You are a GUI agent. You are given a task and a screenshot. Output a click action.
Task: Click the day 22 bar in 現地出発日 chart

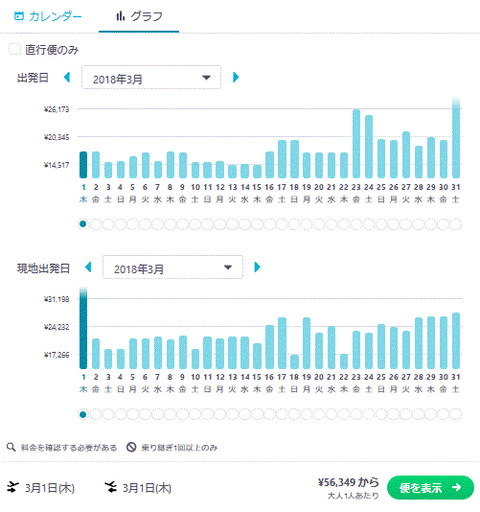pyautogui.click(x=344, y=361)
